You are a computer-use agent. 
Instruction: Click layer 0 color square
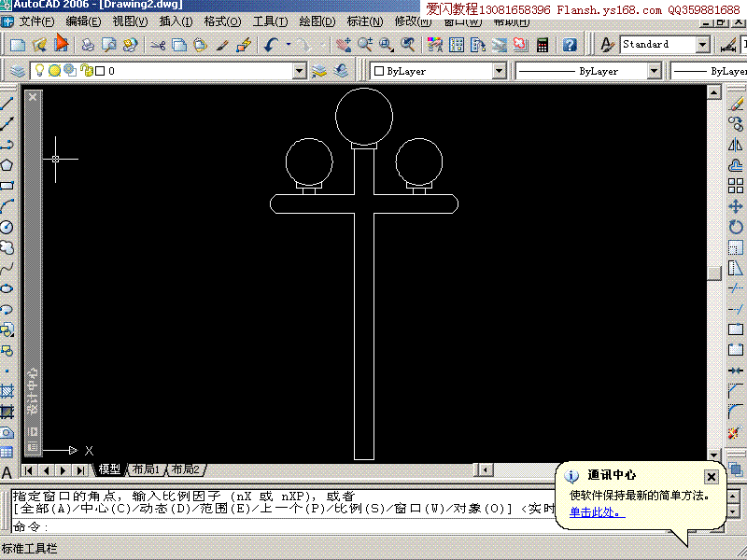pos(100,71)
